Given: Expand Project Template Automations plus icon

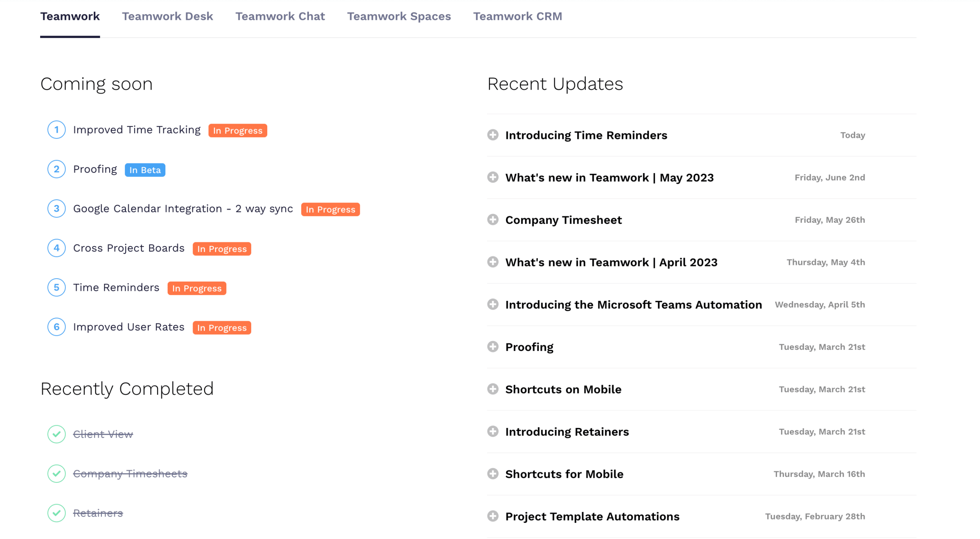Looking at the screenshot, I should click(x=492, y=516).
